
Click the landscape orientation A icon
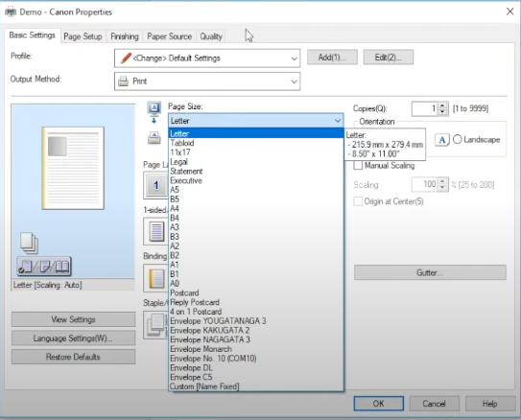click(x=442, y=140)
